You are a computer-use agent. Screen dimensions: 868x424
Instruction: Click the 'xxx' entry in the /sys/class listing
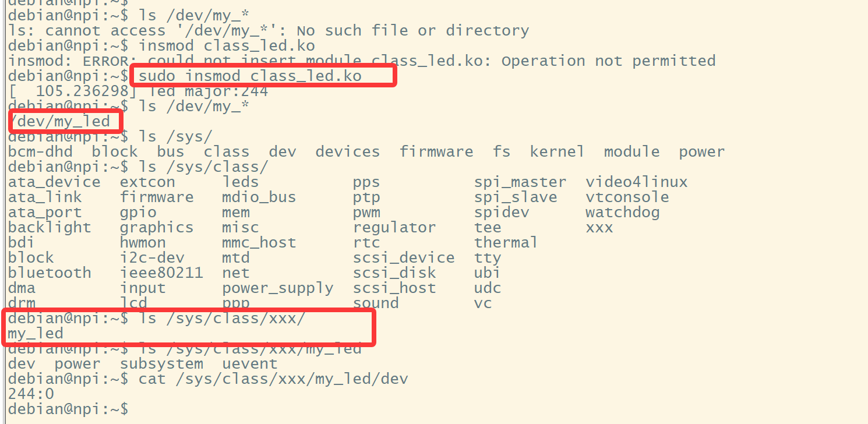[x=599, y=228]
